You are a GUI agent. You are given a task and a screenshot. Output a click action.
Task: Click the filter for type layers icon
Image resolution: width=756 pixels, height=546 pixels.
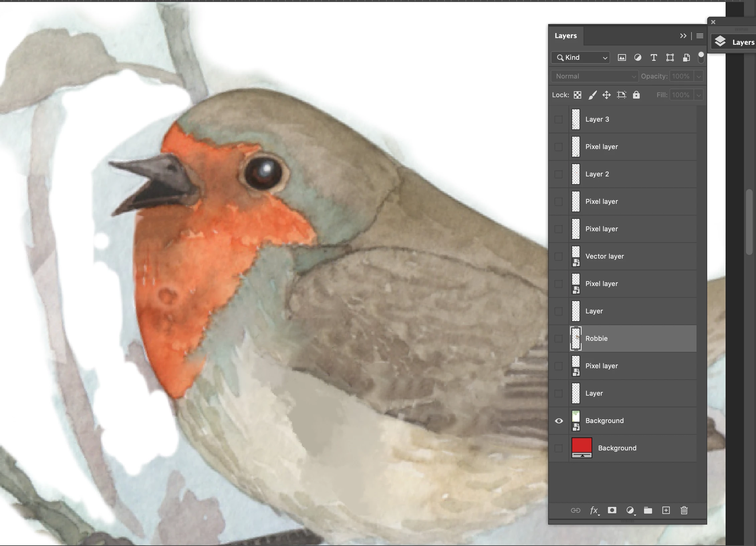654,57
